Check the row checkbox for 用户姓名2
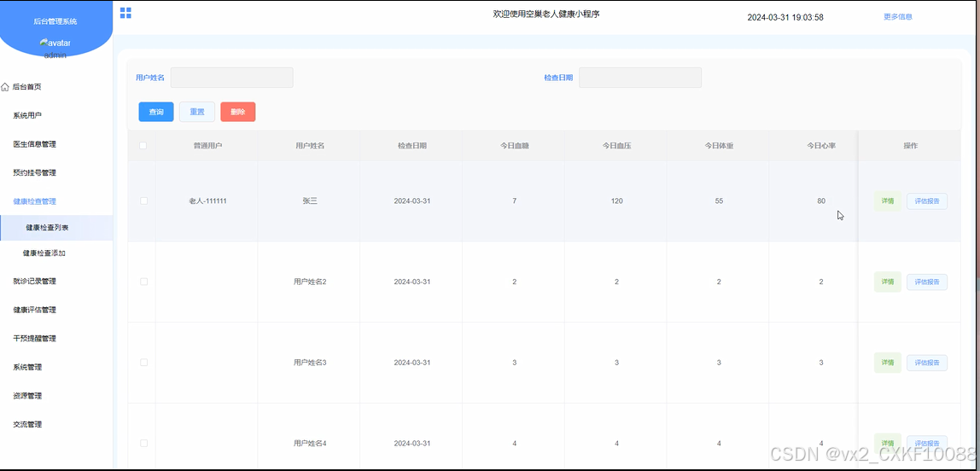 [x=143, y=282]
